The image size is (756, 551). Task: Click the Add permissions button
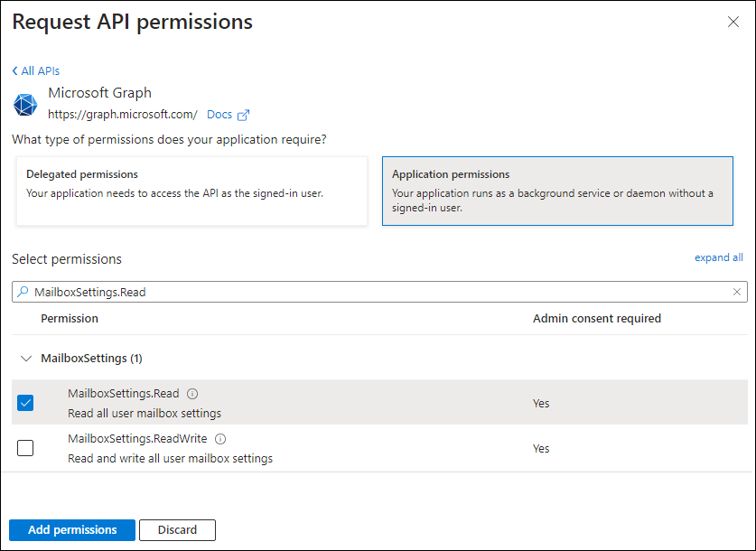pyautogui.click(x=72, y=530)
